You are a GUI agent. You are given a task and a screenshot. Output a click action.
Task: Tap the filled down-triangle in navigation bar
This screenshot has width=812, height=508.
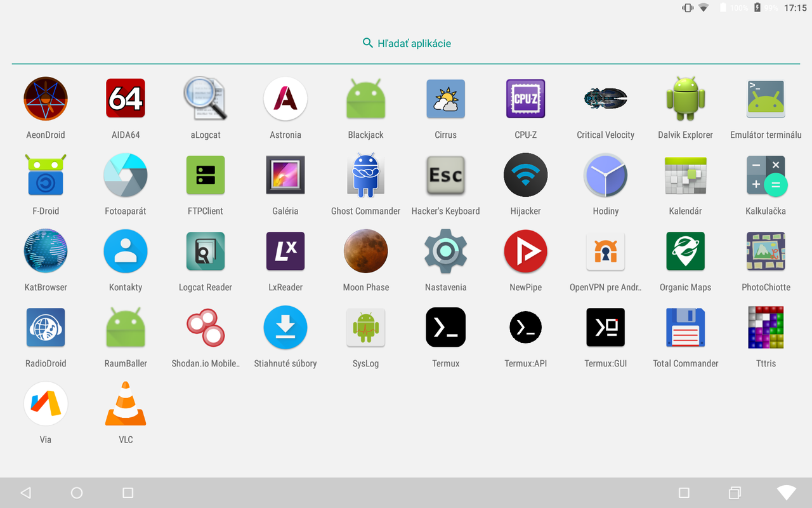point(787,493)
